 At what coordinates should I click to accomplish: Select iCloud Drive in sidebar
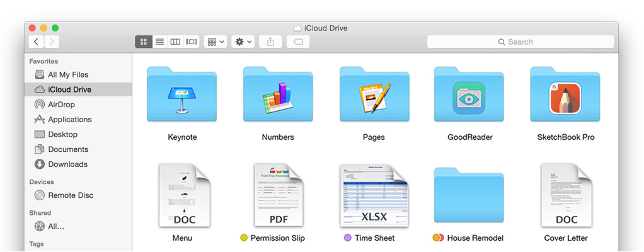point(78,89)
